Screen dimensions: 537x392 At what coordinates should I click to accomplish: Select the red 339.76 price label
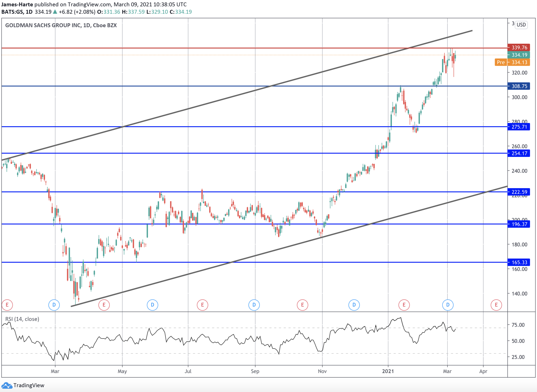point(518,47)
